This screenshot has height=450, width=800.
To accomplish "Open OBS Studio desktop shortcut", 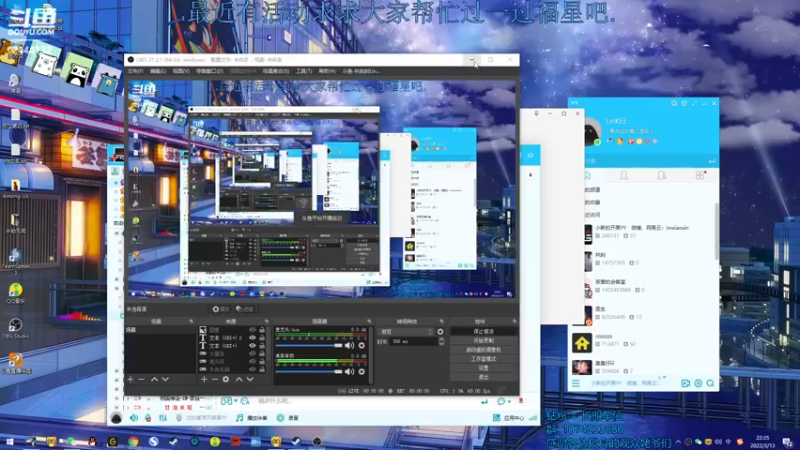I will [15, 329].
